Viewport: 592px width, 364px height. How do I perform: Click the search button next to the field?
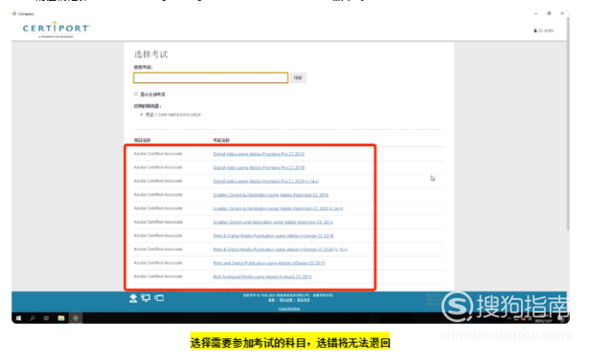[298, 78]
